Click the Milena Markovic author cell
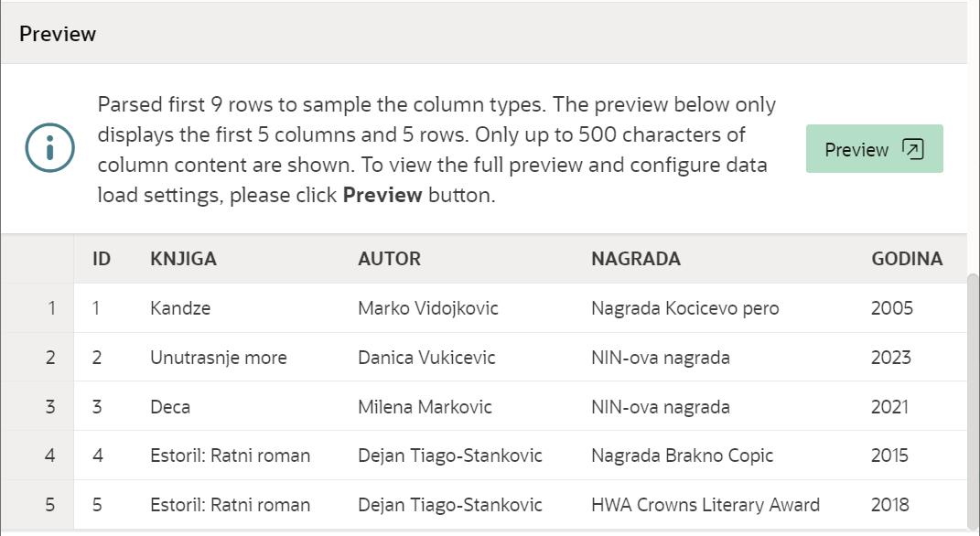Image resolution: width=980 pixels, height=536 pixels. tap(425, 407)
